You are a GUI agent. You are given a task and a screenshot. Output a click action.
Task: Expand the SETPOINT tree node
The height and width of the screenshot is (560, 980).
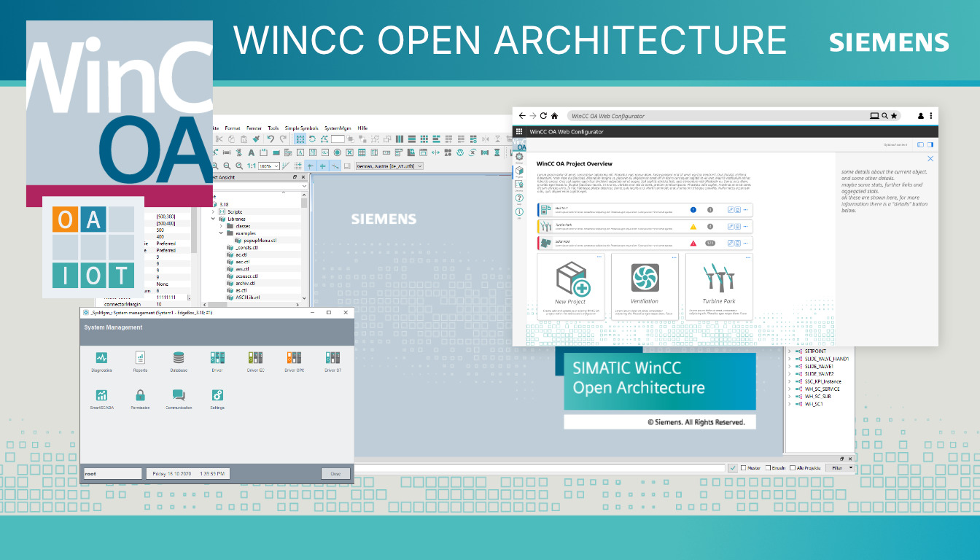790,351
